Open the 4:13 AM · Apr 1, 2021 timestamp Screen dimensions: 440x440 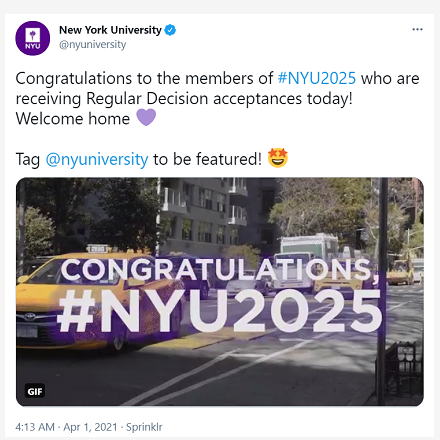pos(66,427)
